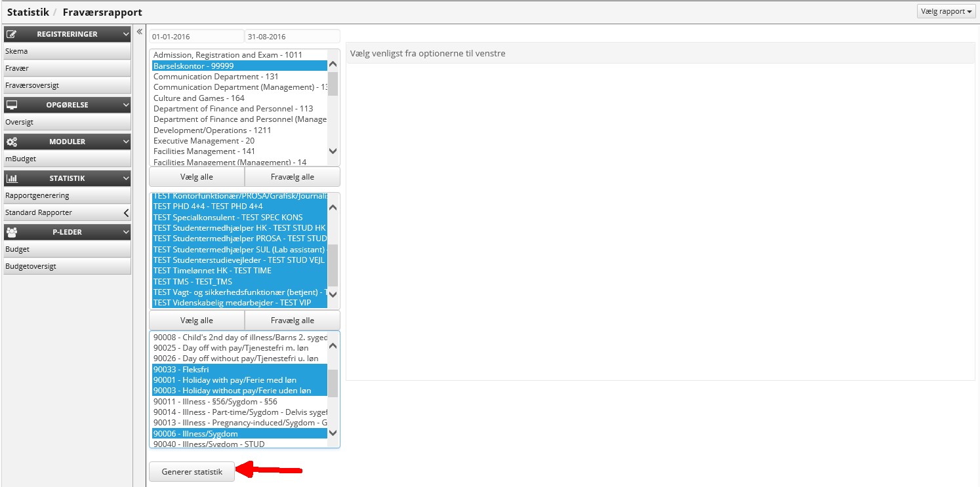This screenshot has width=980, height=487.
Task: Expand Standard Rapporter submenu arrow
Action: point(125,213)
